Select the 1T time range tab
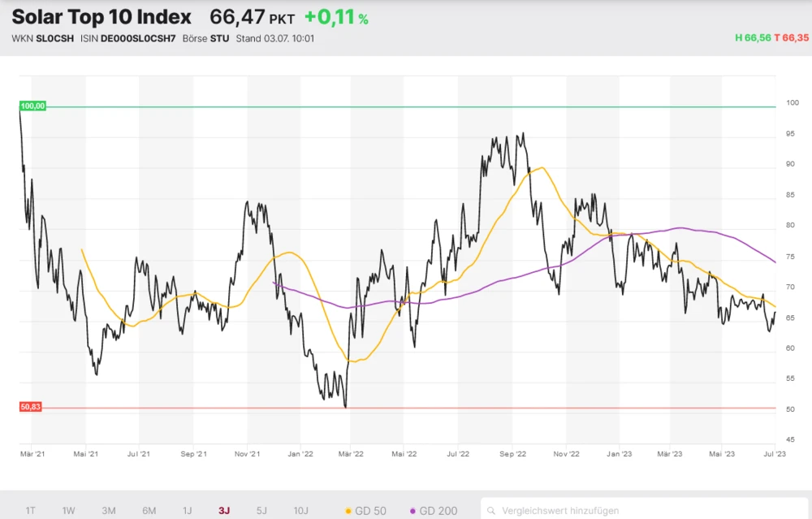 point(30,511)
